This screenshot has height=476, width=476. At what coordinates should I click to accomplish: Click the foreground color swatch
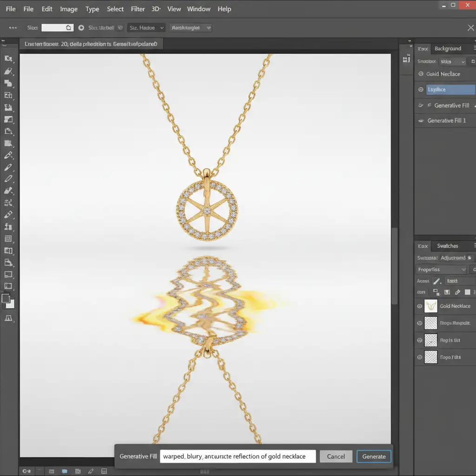coord(6,298)
